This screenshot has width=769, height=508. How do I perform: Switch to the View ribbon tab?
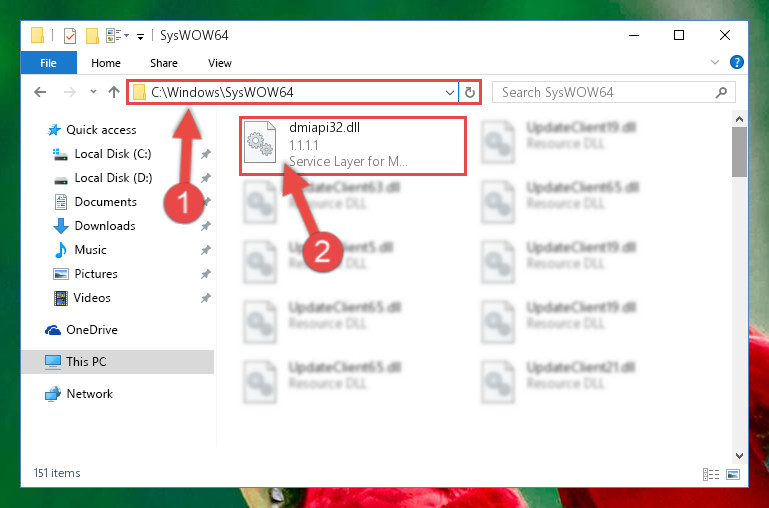220,63
